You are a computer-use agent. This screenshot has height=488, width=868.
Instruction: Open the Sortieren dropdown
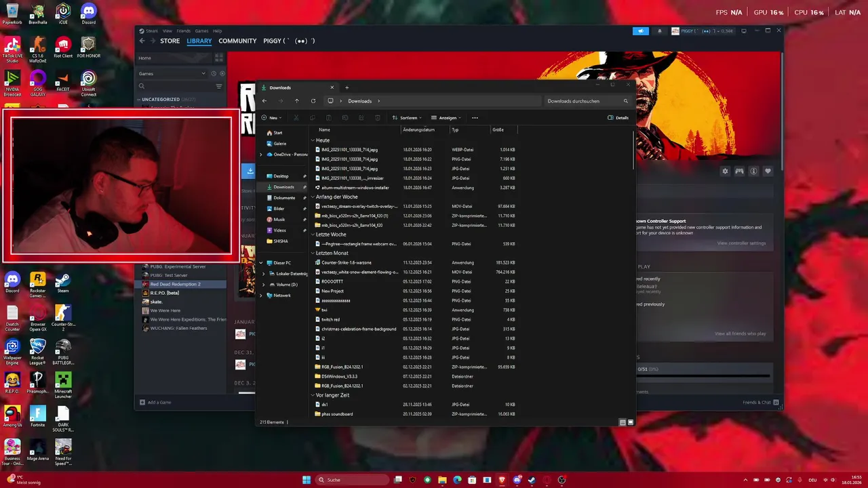click(407, 118)
